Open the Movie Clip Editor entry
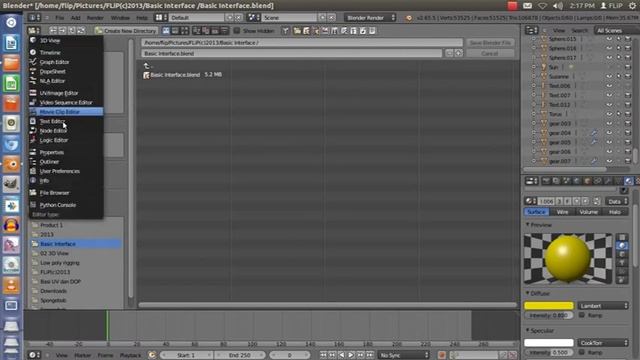This screenshot has width=640, height=360. (65, 112)
